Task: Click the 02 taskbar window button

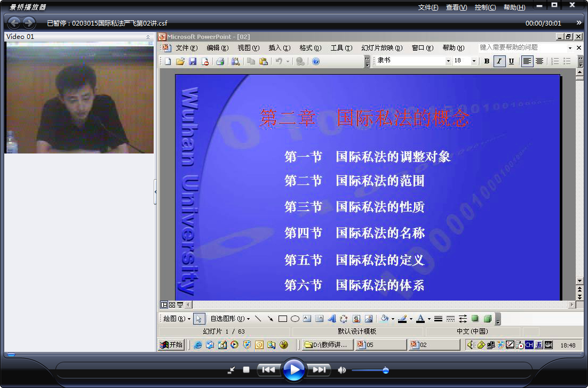Action: coord(434,344)
